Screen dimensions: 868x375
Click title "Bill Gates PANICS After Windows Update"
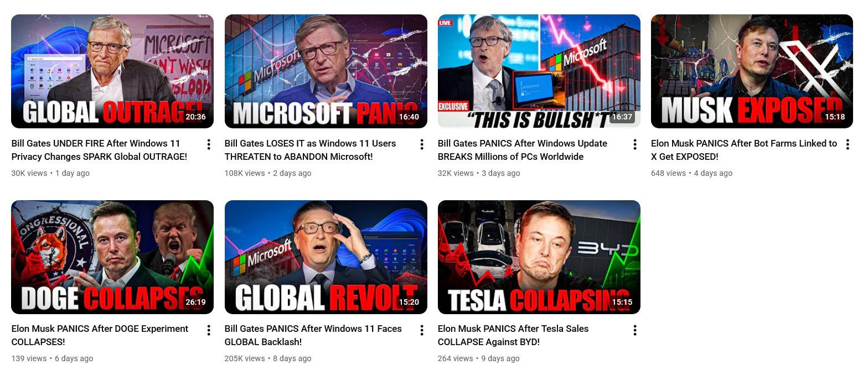(523, 143)
